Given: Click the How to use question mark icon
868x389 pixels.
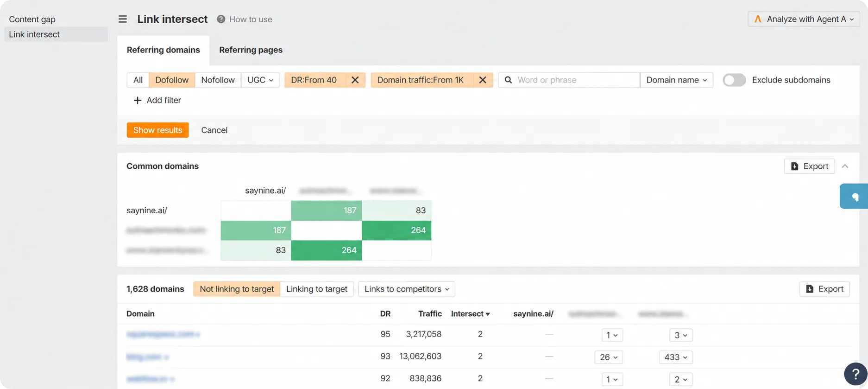Looking at the screenshot, I should (x=221, y=19).
